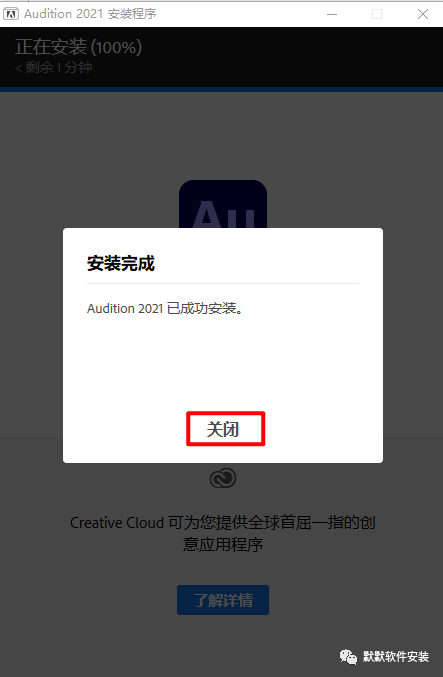Click the Creative Cloud logo icon

(x=223, y=478)
